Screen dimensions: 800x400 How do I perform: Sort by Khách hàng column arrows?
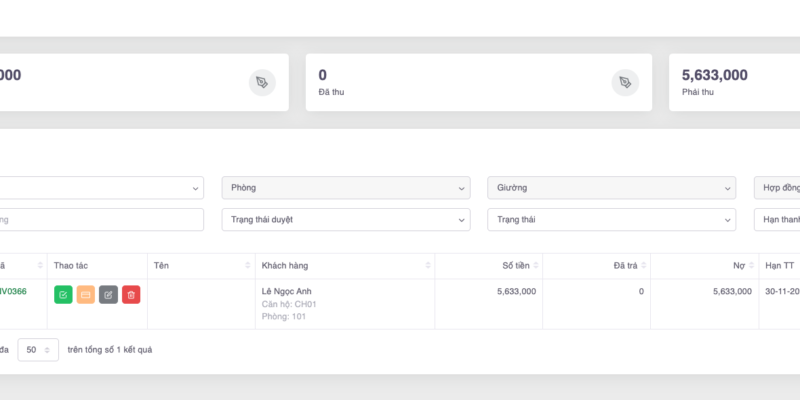[x=428, y=265]
